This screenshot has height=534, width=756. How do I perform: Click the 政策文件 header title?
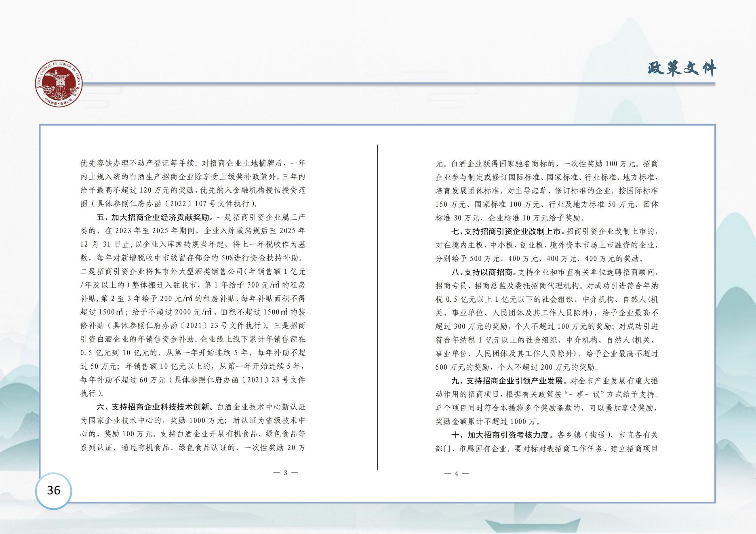(x=682, y=69)
